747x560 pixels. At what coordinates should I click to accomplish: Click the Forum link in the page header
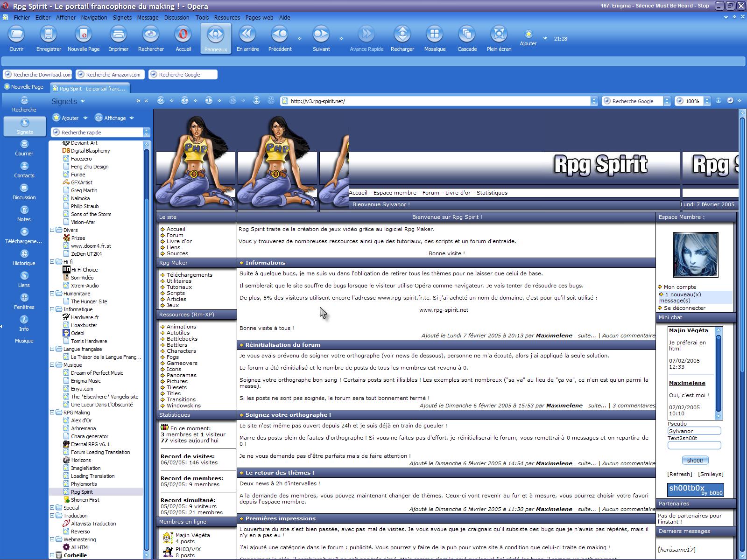431,193
